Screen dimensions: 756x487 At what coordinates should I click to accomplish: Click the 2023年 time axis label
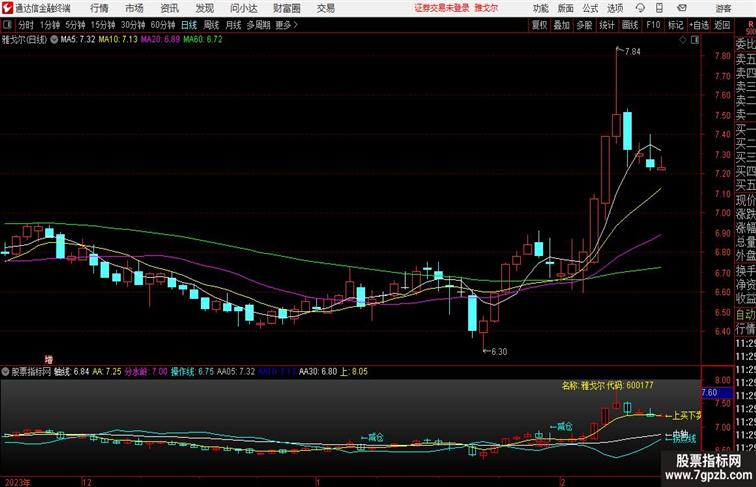(x=17, y=482)
